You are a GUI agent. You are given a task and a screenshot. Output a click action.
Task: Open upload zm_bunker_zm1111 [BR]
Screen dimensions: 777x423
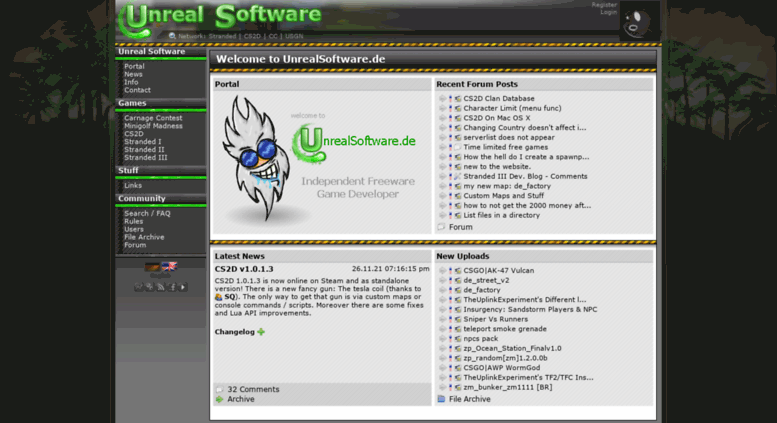coord(507,387)
